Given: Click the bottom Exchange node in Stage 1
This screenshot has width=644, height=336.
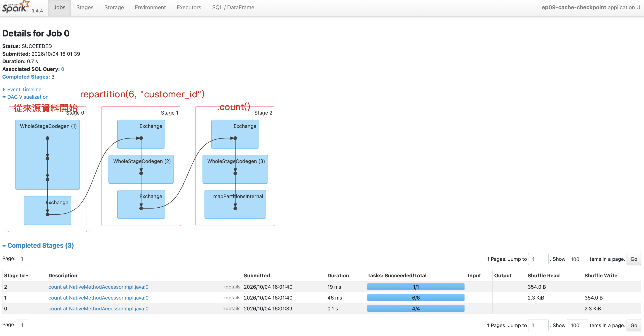Looking at the screenshot, I should click(141, 204).
